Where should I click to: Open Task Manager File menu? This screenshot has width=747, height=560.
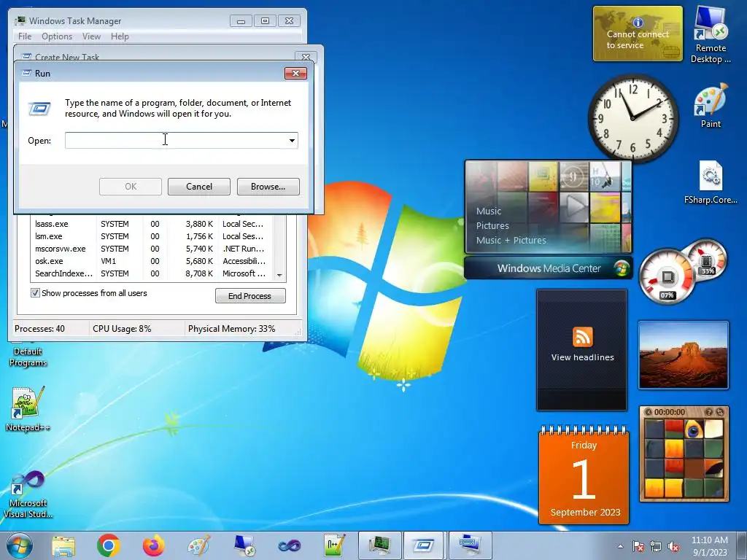click(25, 36)
